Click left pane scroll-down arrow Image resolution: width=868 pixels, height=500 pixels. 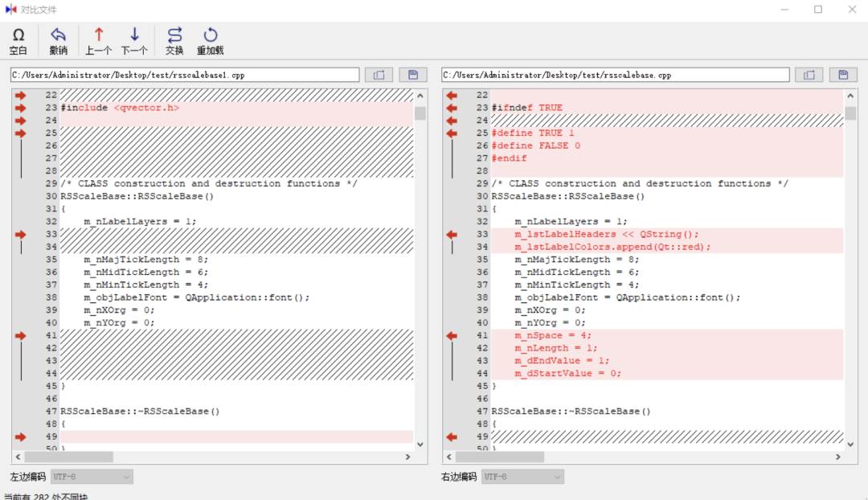(x=420, y=445)
